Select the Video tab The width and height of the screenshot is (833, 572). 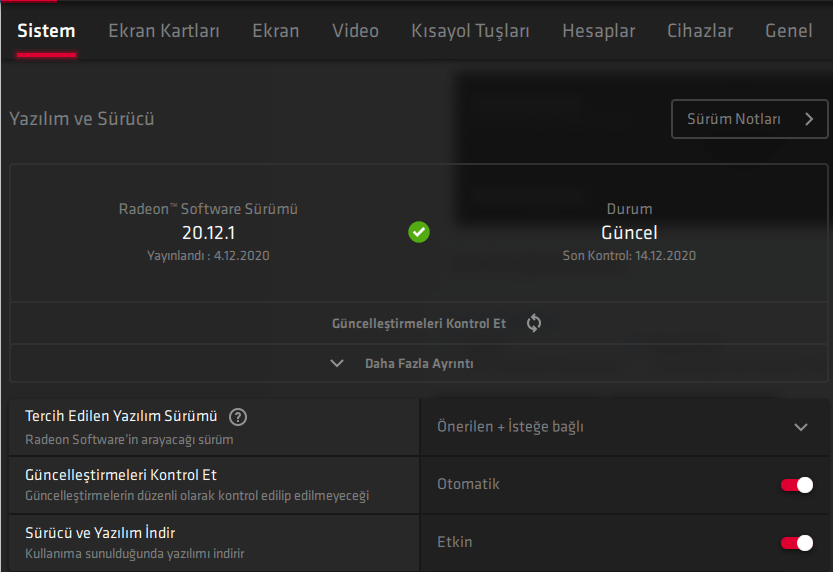click(355, 31)
